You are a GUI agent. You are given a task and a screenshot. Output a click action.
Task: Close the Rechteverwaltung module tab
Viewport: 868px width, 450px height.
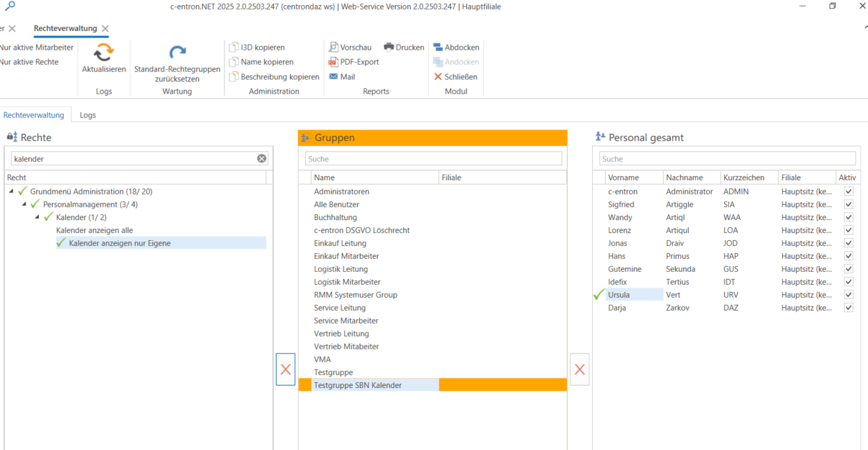pyautogui.click(x=105, y=28)
